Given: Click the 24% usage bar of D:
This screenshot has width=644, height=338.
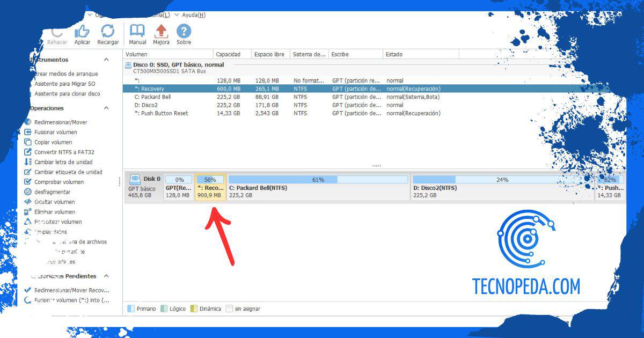Looking at the screenshot, I should pyautogui.click(x=503, y=180).
